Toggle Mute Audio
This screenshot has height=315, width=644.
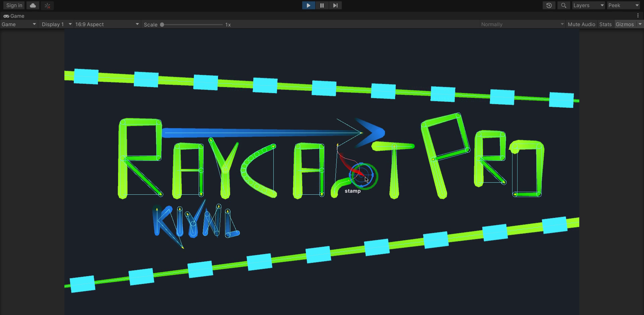click(581, 24)
